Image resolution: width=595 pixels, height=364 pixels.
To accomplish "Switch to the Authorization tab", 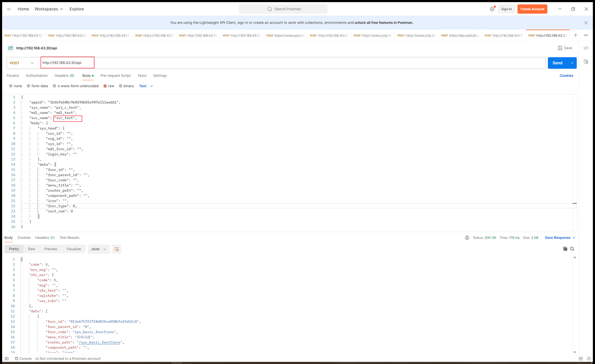I will coord(37,76).
